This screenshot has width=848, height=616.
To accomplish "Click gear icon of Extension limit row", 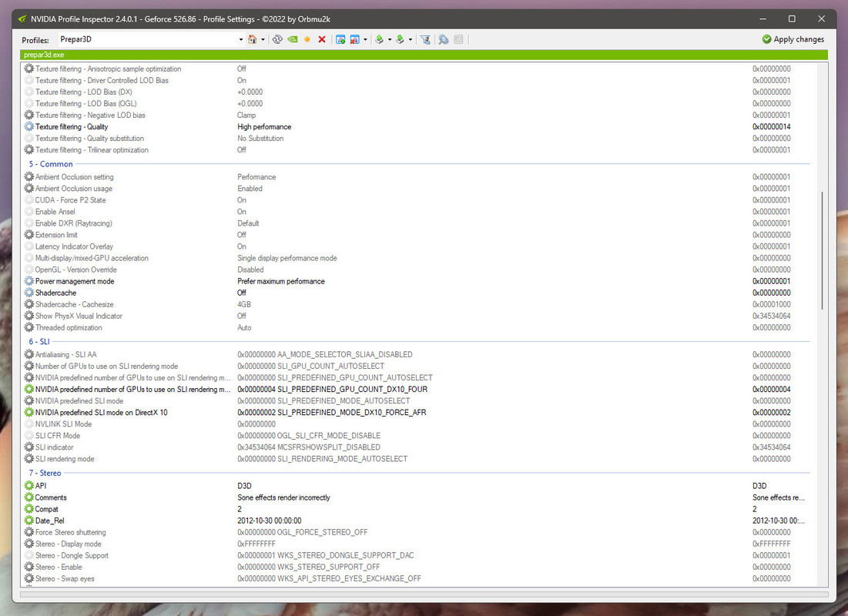I will [x=29, y=235].
